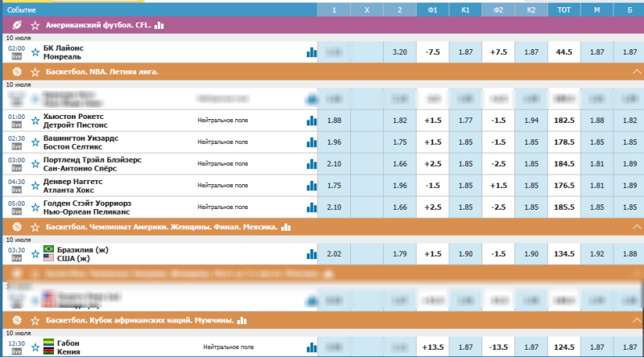Star the Денвер Наггетс vs Атланта Хокс match
Viewport: 644px width, 357px height.
35,187
